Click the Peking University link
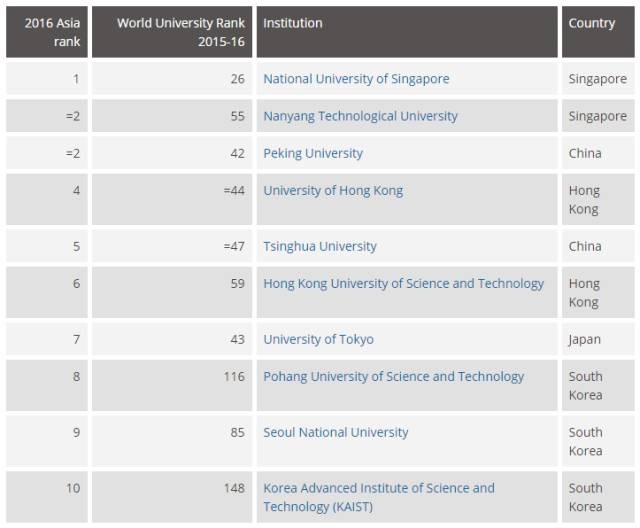640x528 pixels. [x=313, y=153]
